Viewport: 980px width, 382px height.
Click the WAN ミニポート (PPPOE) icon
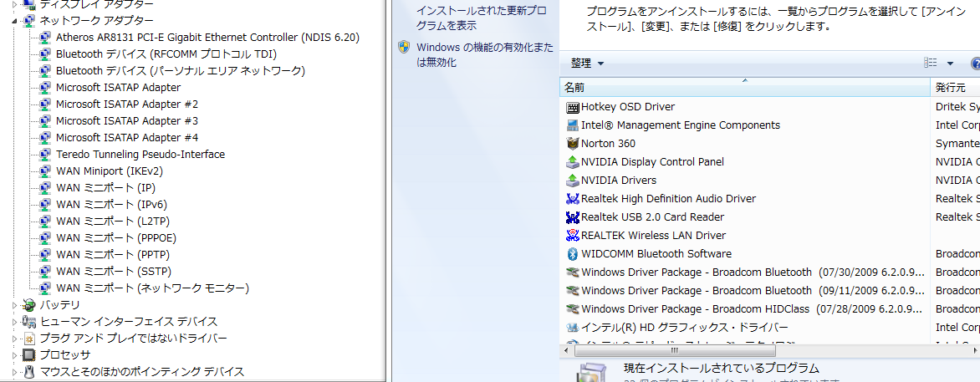[x=45, y=238]
